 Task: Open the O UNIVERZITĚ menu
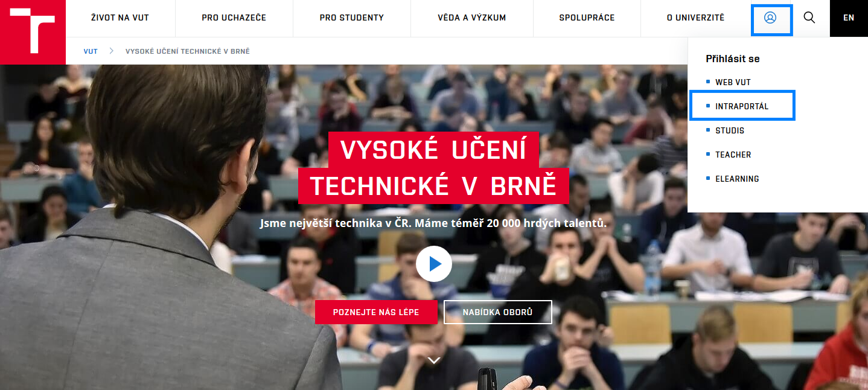point(695,18)
